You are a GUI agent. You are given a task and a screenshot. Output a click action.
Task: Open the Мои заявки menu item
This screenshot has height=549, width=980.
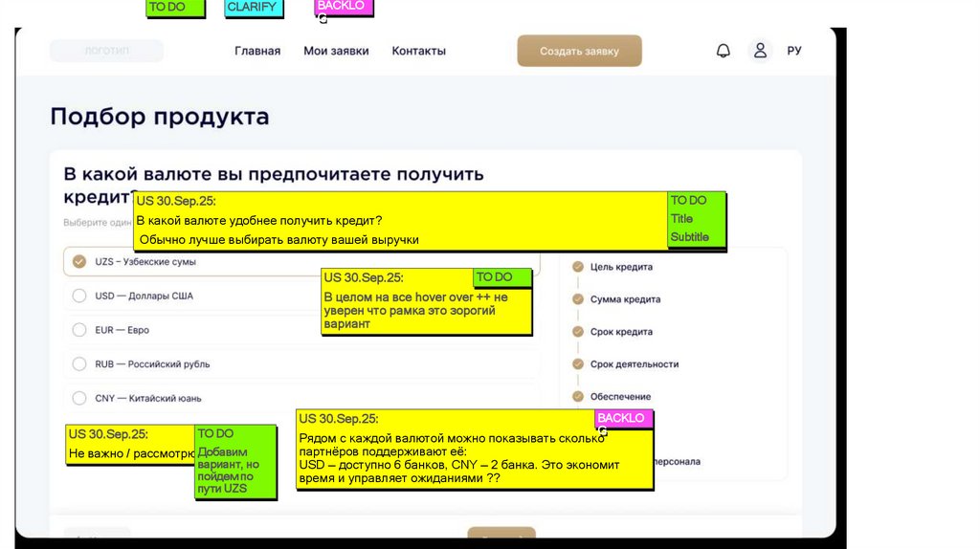[336, 51]
